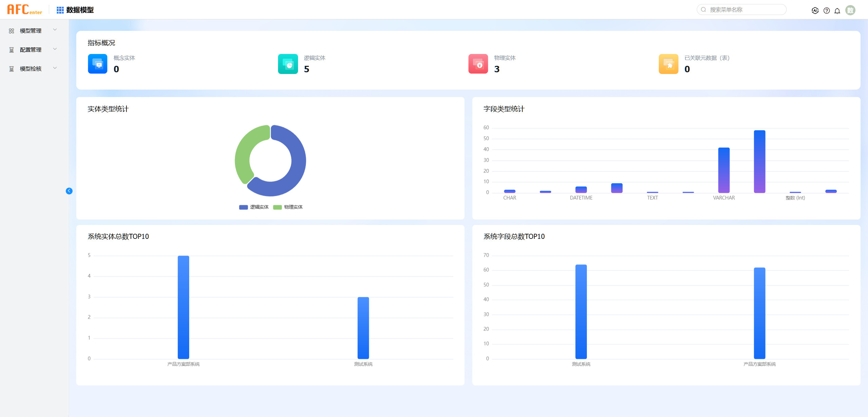Click the AI assistant icon in header
This screenshot has height=417, width=868.
pyautogui.click(x=815, y=11)
